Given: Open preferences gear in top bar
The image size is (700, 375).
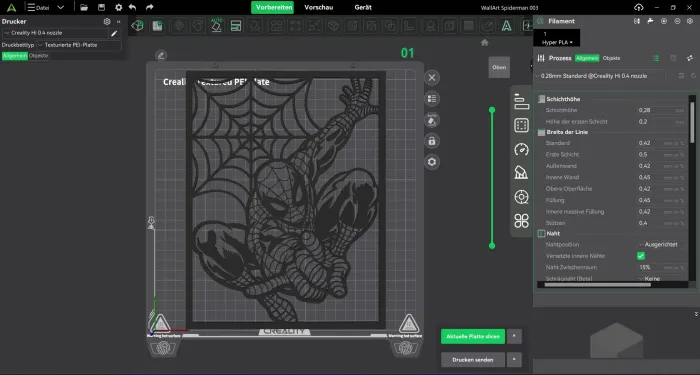Looking at the screenshot, I should point(118,7).
